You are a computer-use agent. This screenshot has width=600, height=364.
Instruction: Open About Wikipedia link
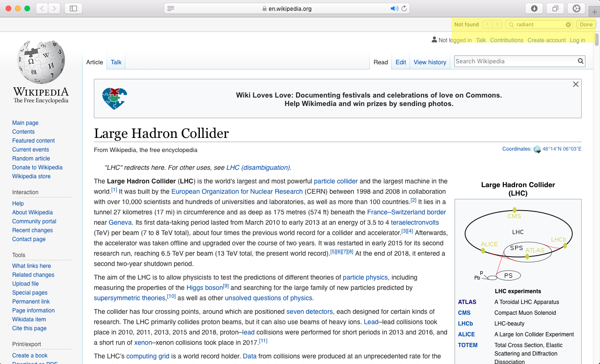(32, 212)
